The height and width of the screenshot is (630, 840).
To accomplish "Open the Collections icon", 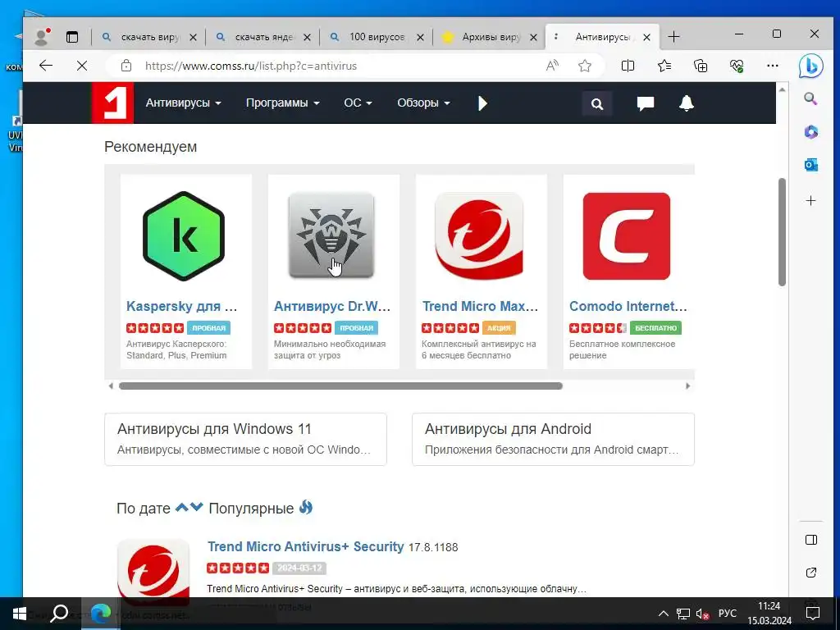I will [x=701, y=66].
